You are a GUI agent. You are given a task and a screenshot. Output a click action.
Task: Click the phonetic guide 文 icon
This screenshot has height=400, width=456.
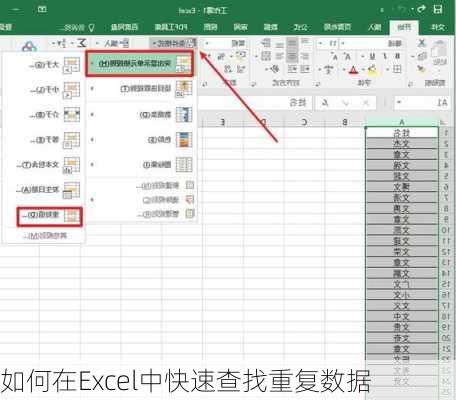[x=329, y=70]
